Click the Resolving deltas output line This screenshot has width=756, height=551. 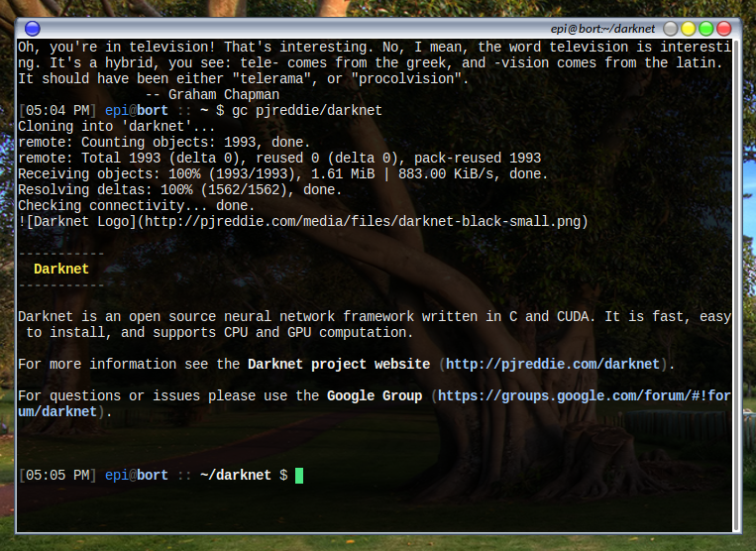(180, 190)
